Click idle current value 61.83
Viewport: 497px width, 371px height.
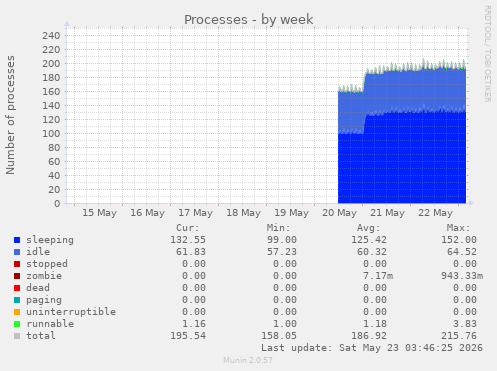191,252
